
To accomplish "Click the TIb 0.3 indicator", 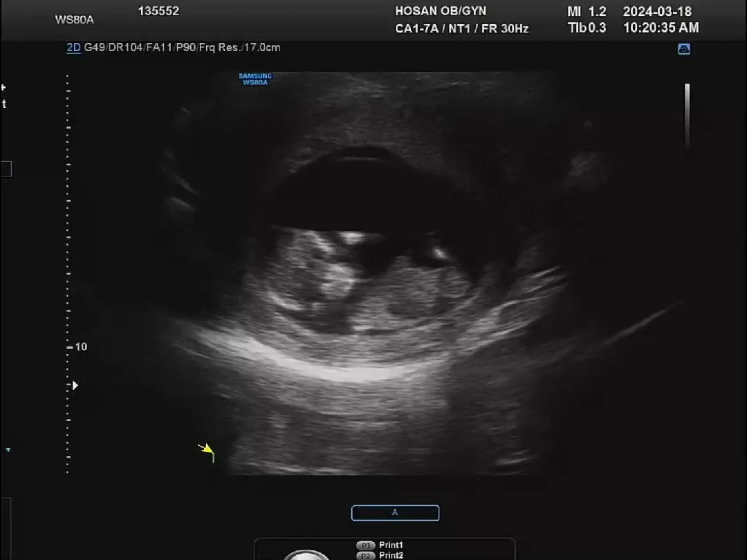I will tap(587, 28).
